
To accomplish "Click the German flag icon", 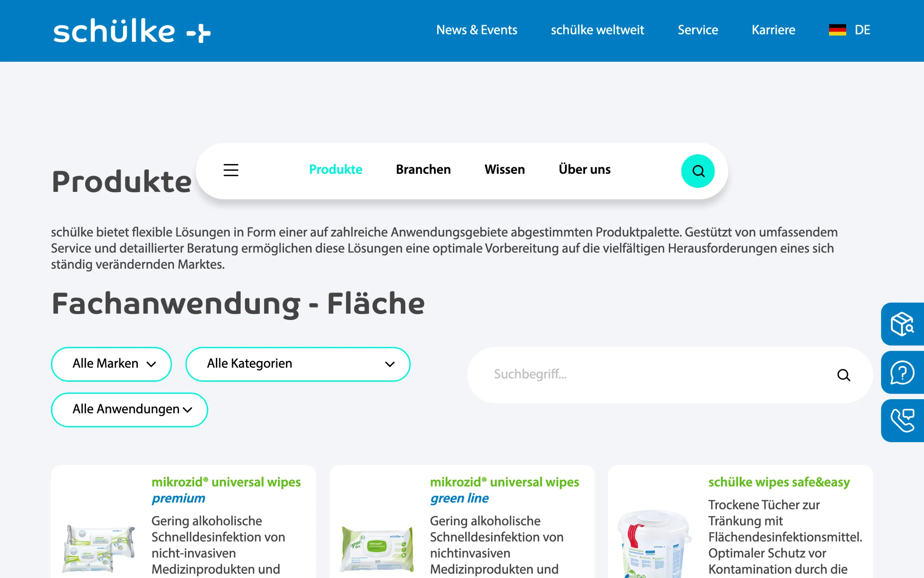I will tap(837, 30).
